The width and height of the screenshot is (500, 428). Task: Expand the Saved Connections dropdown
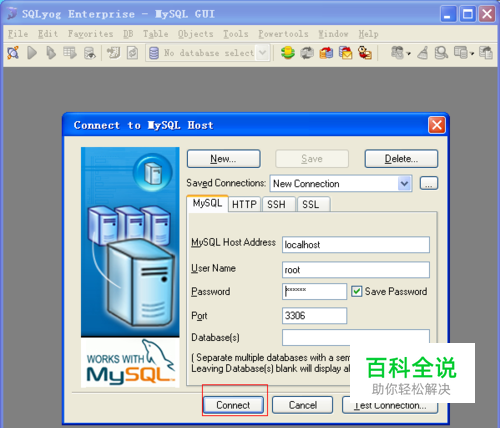point(404,183)
